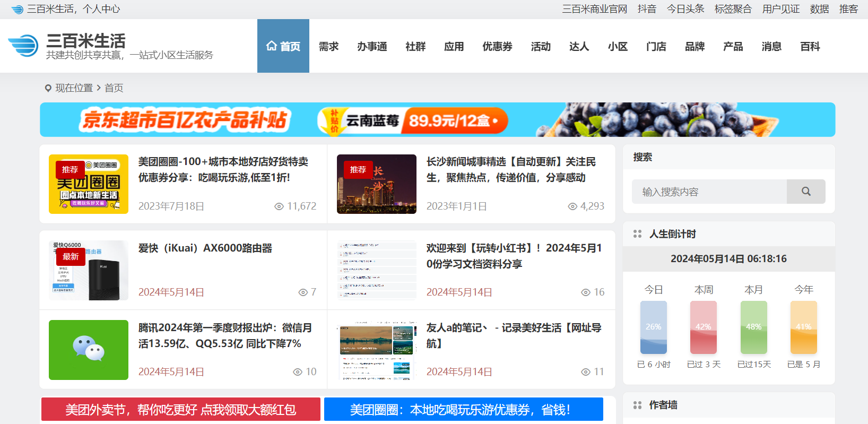
Task: Click the 今年 41% progress bar
Action: coord(804,327)
